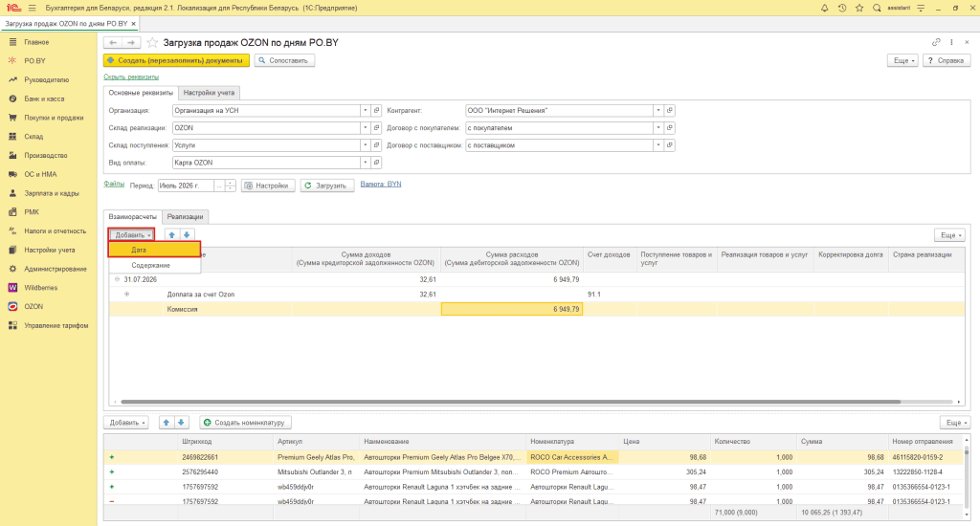Open Управление тарифом section
The width and height of the screenshot is (980, 526).
(56, 325)
